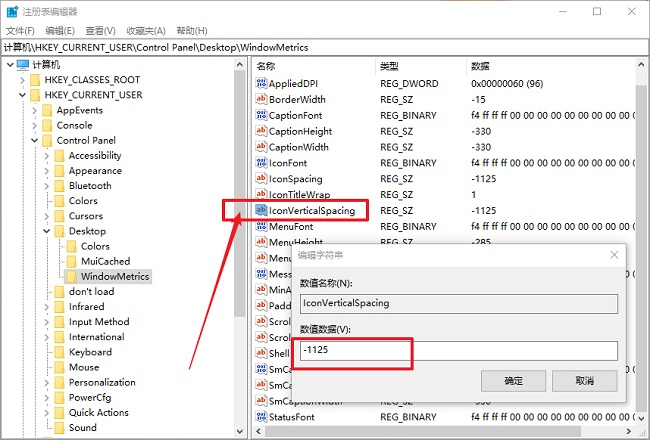
Task: Click the CaptionFont binary value icon
Action: (x=261, y=115)
